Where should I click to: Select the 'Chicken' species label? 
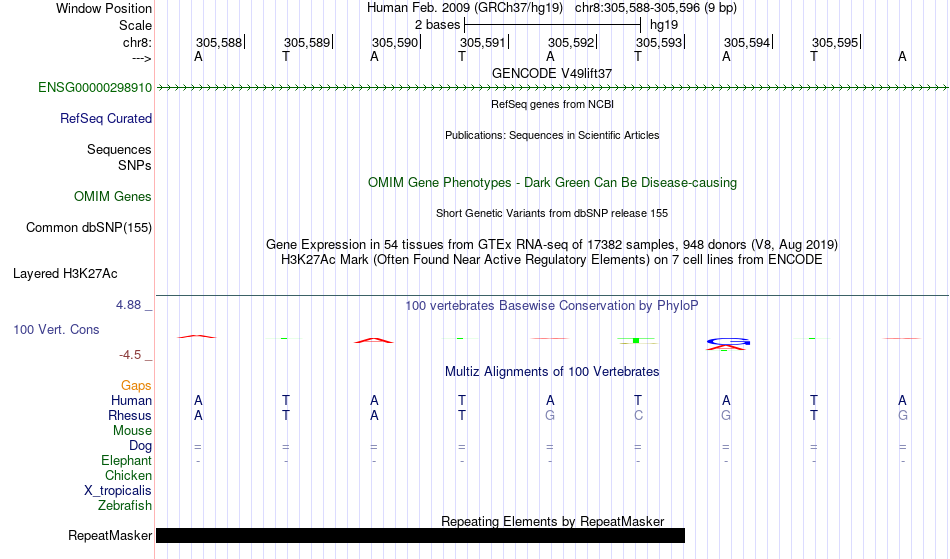[128, 475]
